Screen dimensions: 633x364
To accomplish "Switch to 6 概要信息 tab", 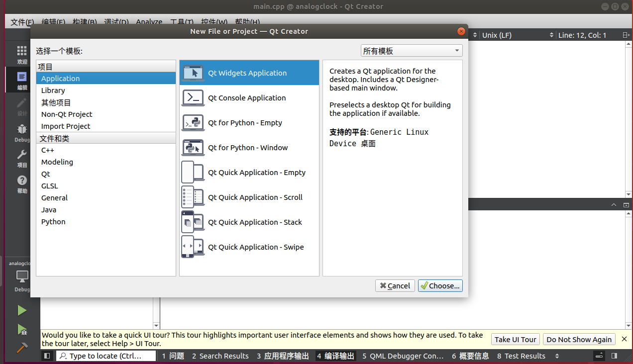I will pyautogui.click(x=470, y=356).
